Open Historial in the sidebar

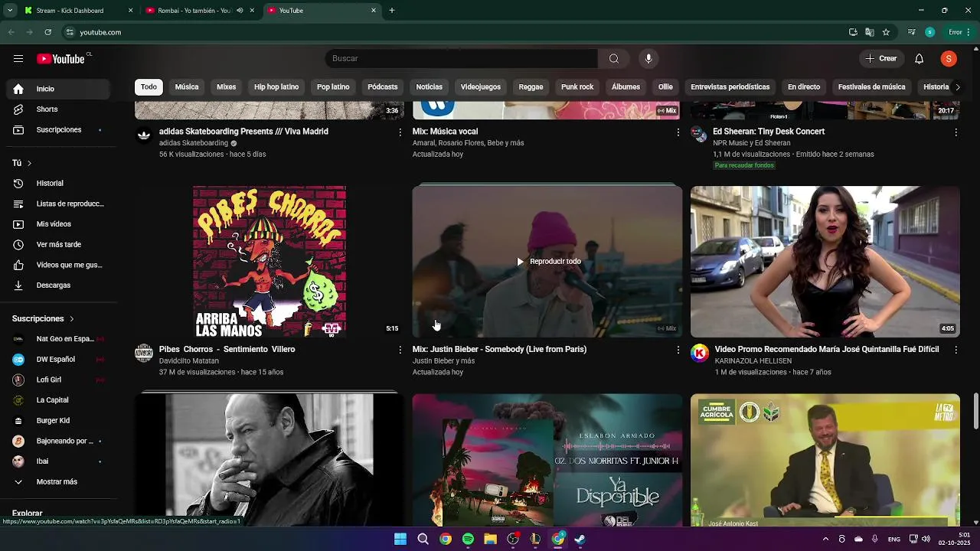[58, 184]
